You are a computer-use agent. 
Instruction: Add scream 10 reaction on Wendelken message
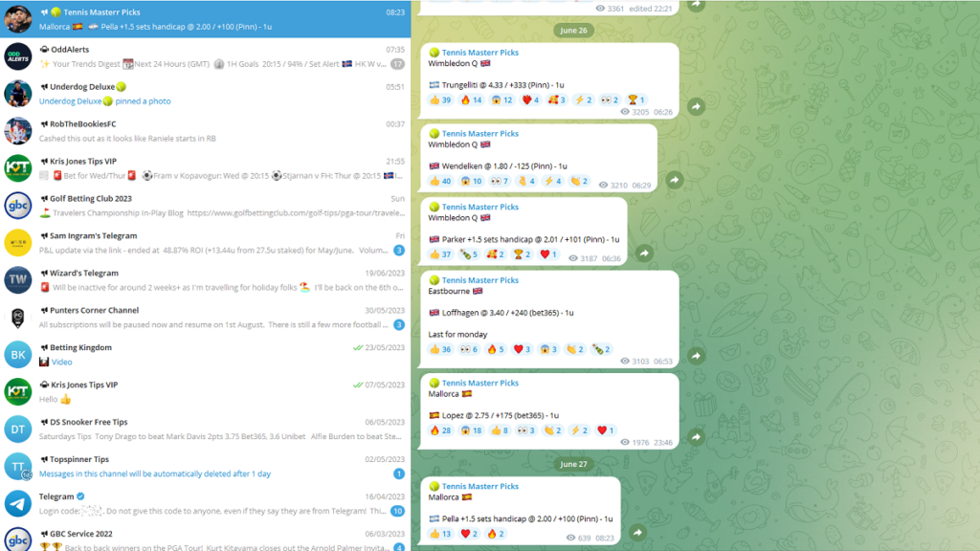coord(471,181)
